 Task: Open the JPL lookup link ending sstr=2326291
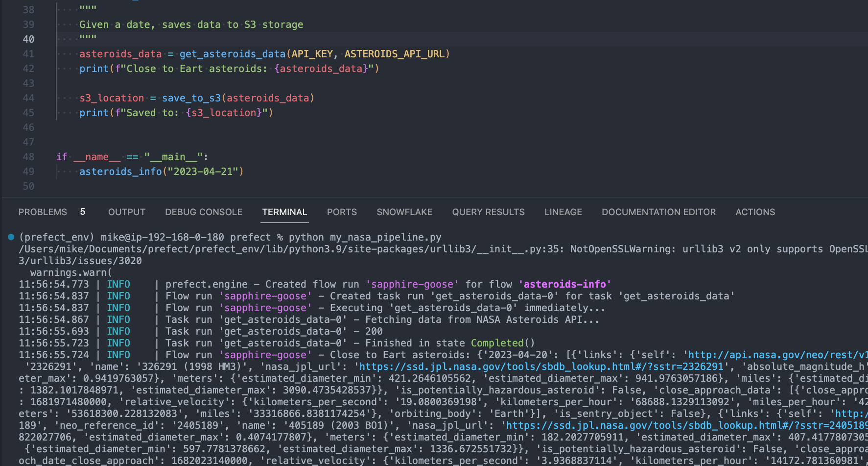541,367
